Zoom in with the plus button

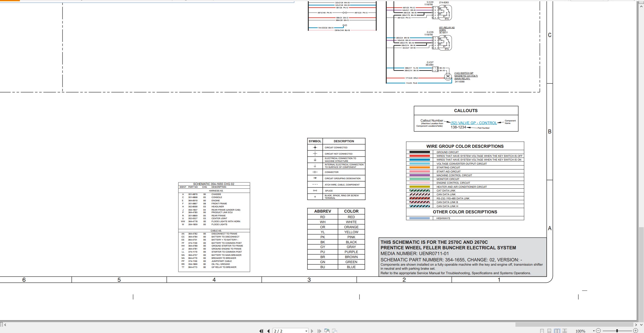pyautogui.click(x=635, y=331)
